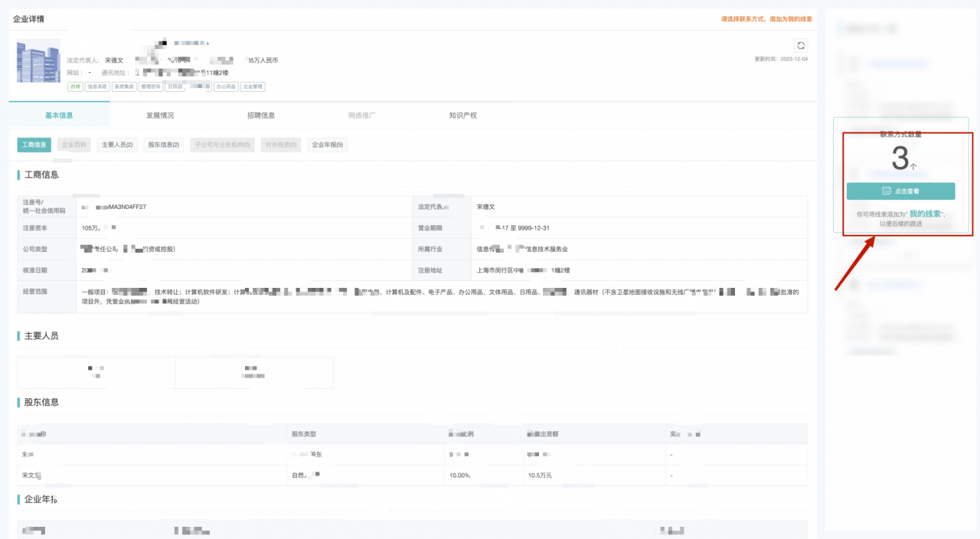Click the 企业管理 tag
Viewport: 980px width, 539px height.
tap(253, 87)
